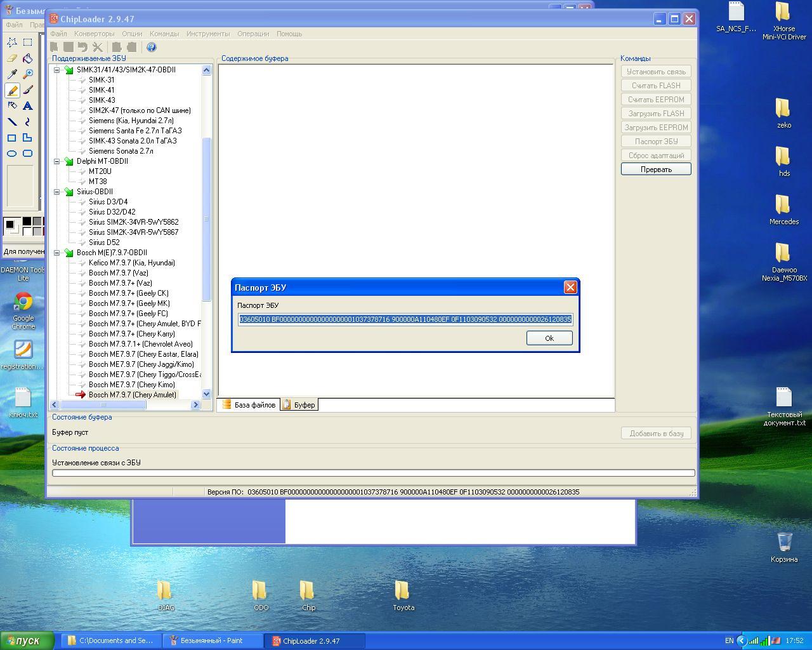Pick the Text tool in Paint
This screenshot has height=650, width=812.
coord(27,106)
